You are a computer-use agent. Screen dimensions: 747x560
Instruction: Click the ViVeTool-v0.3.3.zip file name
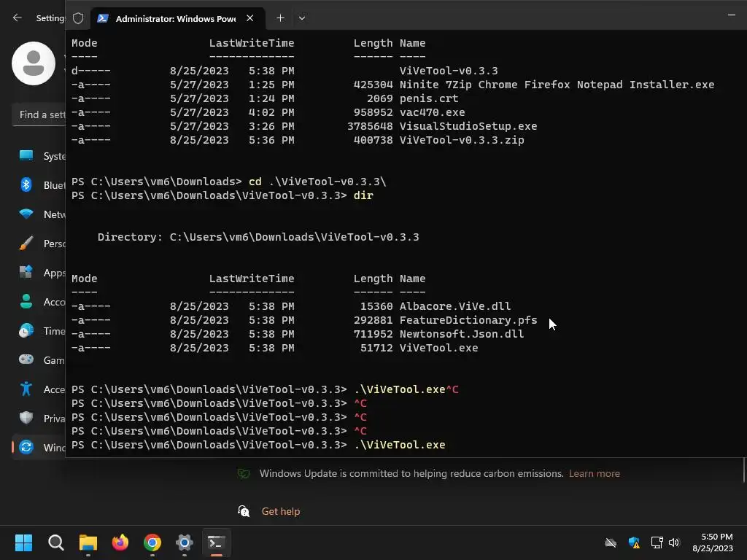pos(462,140)
